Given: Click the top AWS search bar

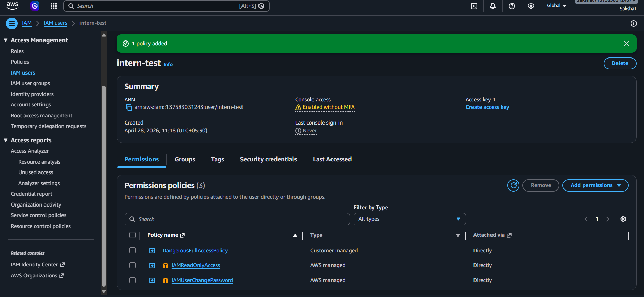Looking at the screenshot, I should point(166,6).
